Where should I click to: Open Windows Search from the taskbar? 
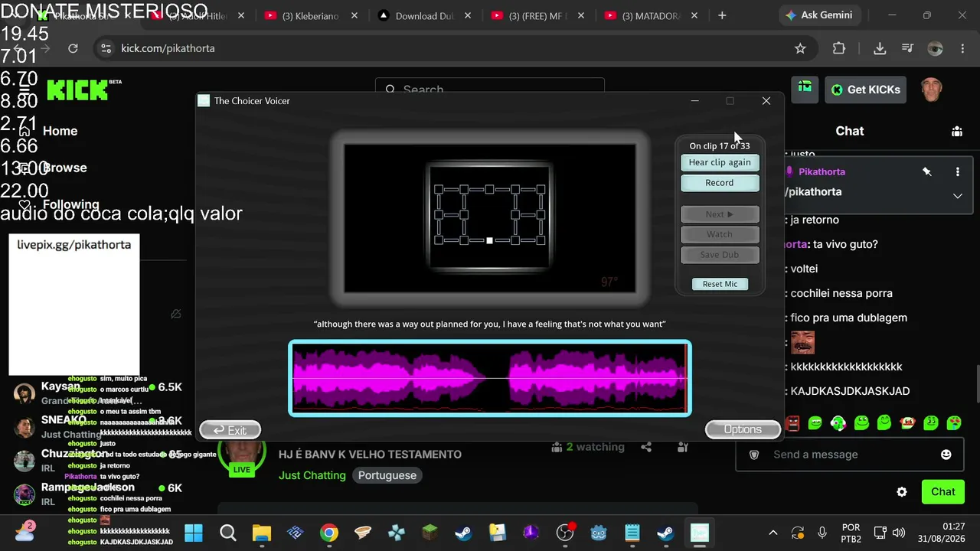227,533
